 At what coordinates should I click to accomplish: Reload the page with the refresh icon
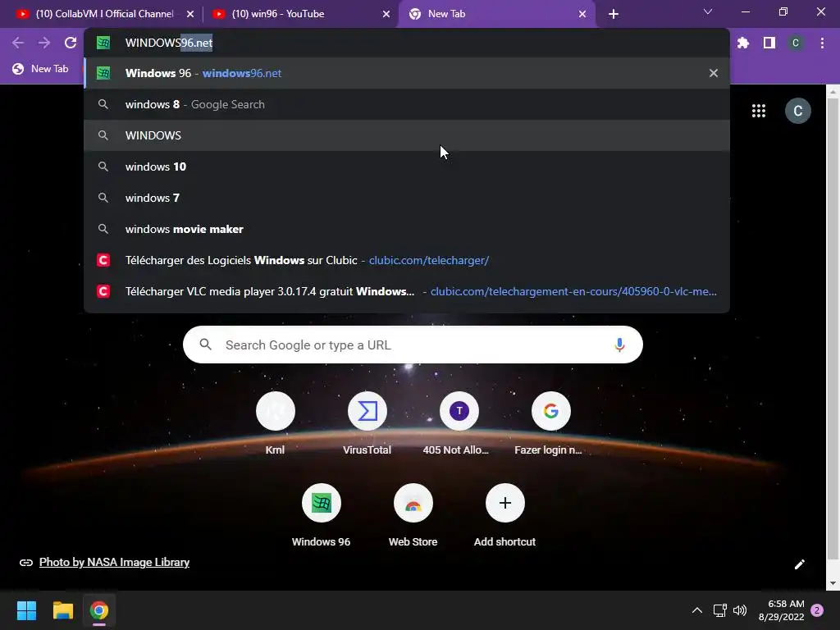(71, 43)
